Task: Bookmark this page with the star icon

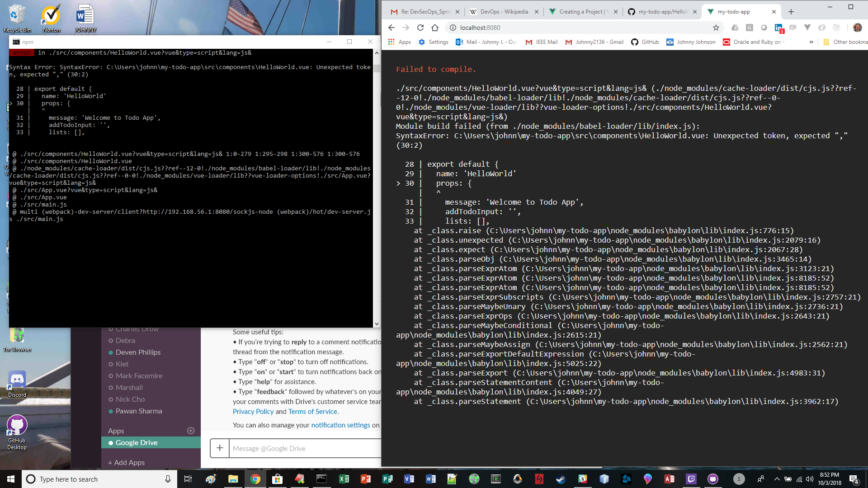Action: tap(716, 28)
